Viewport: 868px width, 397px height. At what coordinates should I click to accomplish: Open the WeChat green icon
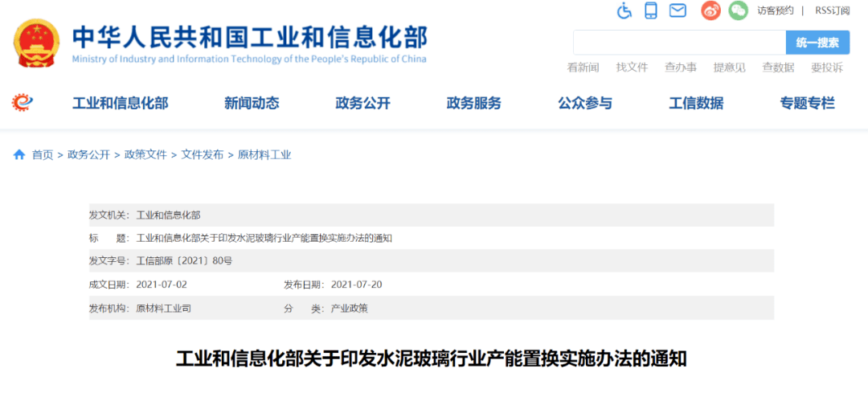pos(738,10)
